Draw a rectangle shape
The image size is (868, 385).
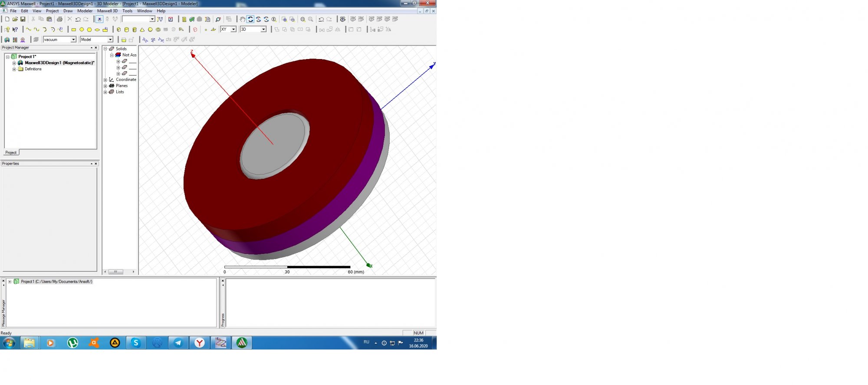(x=74, y=30)
